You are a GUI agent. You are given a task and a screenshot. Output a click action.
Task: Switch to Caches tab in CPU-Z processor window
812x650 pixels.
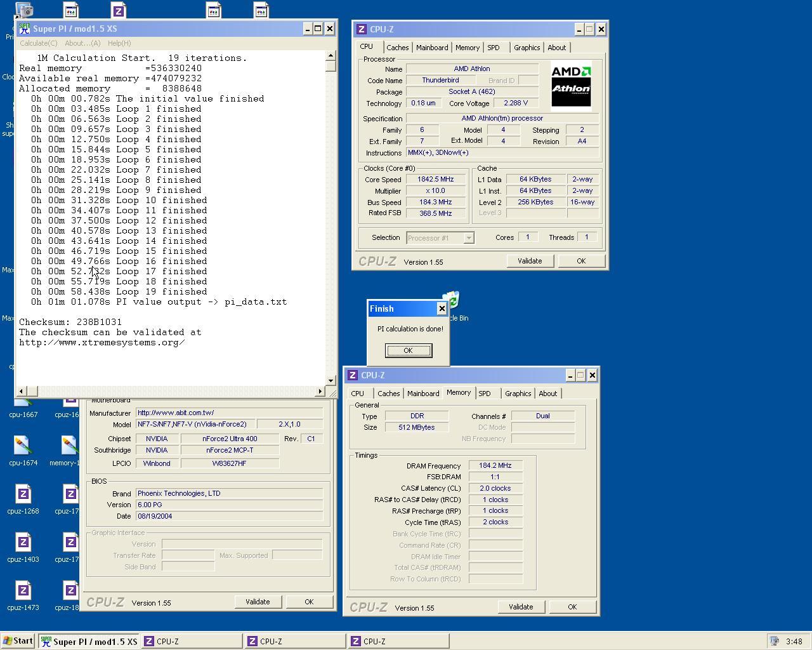[397, 48]
